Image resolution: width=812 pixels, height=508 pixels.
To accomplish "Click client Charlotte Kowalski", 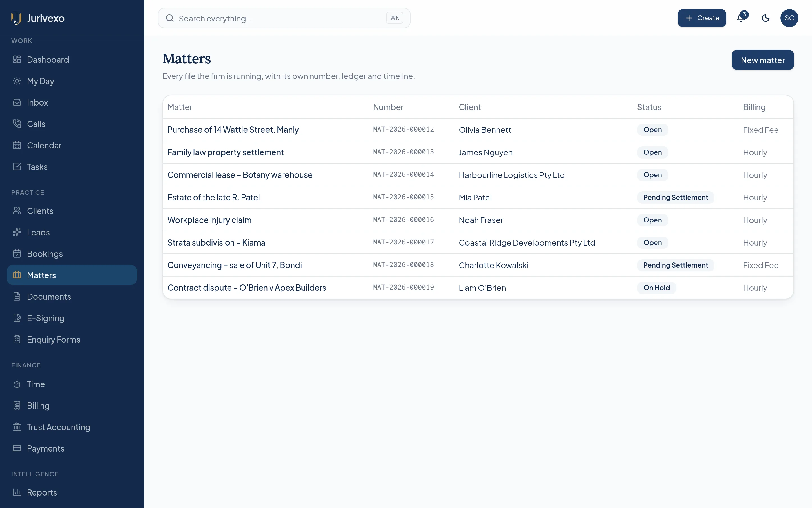I will pos(493,265).
